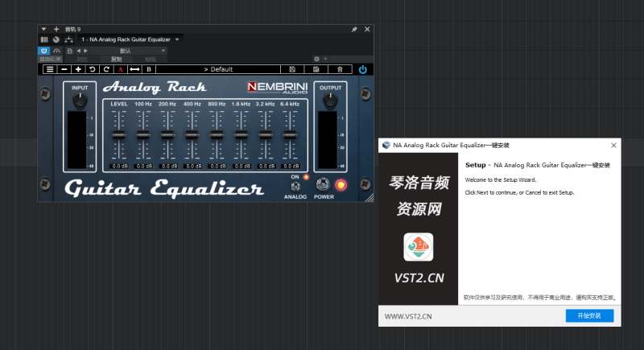Click the minus zoom-out icon in plugin toolbar

coord(64,69)
